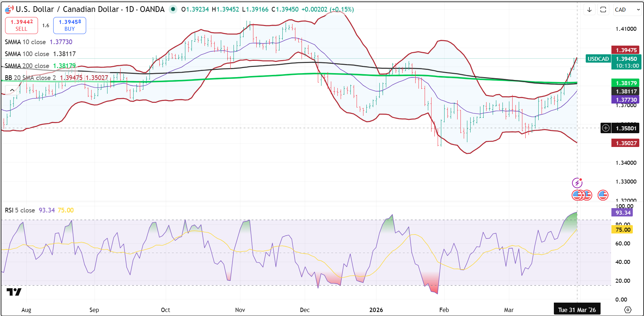This screenshot has width=644, height=316.
Task: Click the TradingView logo
Action: [x=14, y=292]
